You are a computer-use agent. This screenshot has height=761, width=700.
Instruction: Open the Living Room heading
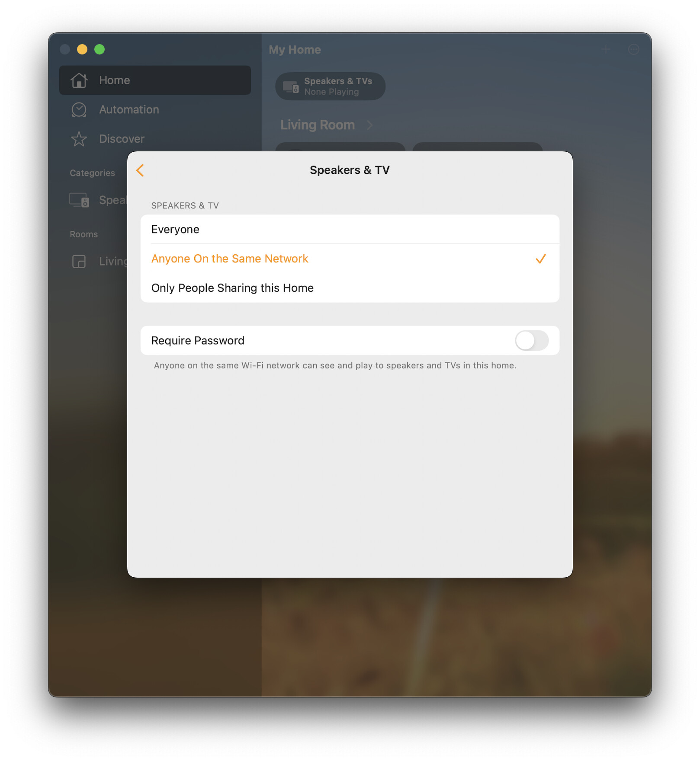pos(318,125)
